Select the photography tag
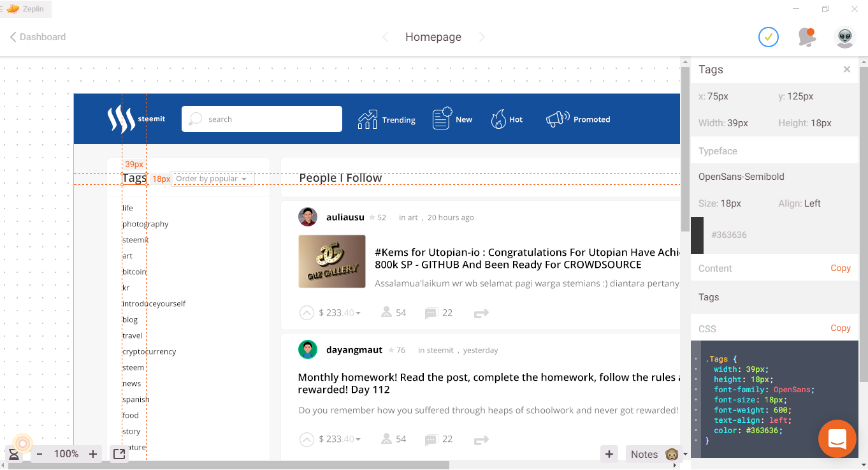The image size is (868, 470). pos(145,224)
